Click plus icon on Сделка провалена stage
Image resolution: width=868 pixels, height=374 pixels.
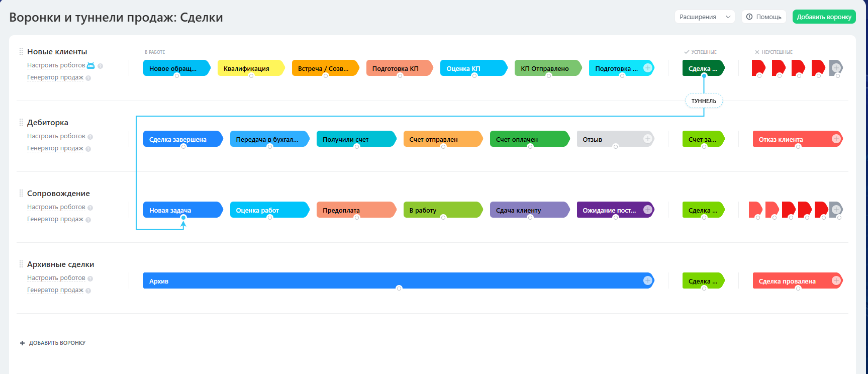pyautogui.click(x=836, y=280)
